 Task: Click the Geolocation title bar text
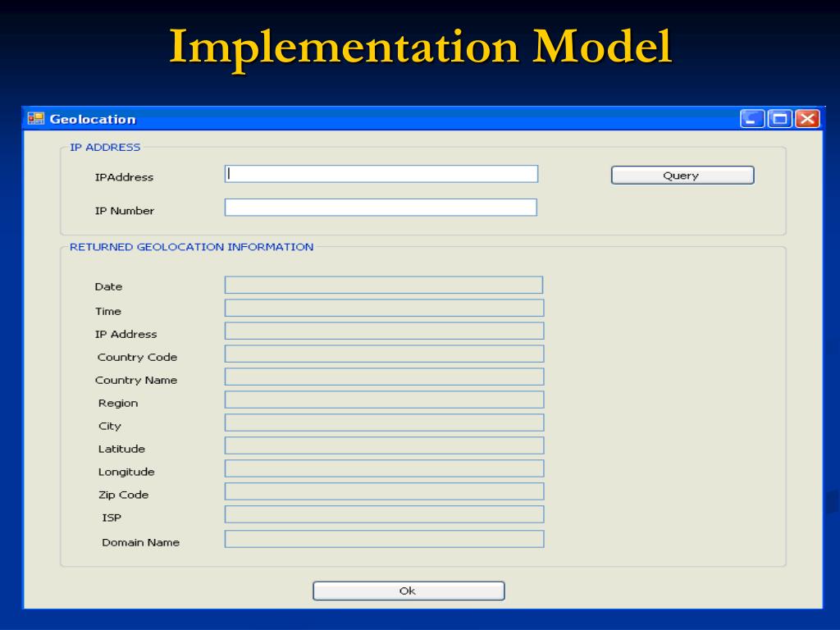tap(93, 119)
